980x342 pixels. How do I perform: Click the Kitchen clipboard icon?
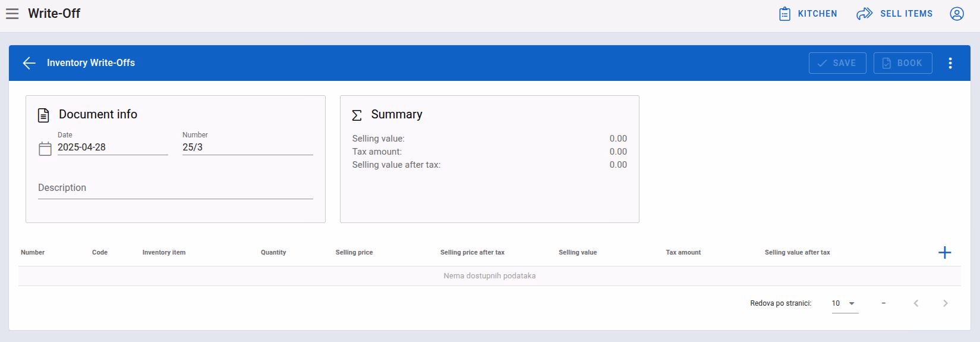pyautogui.click(x=784, y=14)
